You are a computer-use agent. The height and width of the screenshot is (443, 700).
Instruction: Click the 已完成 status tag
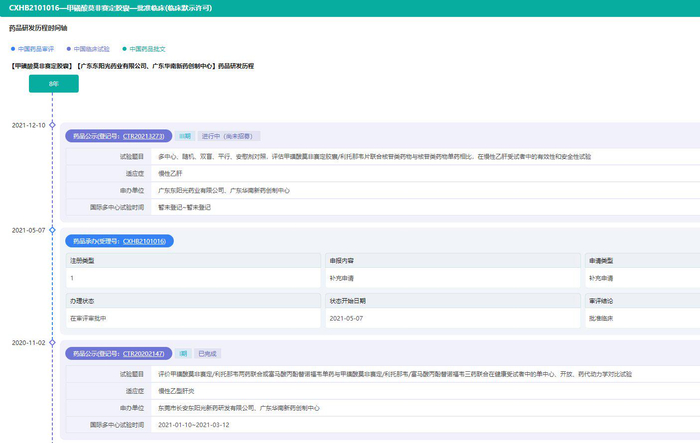208,354
